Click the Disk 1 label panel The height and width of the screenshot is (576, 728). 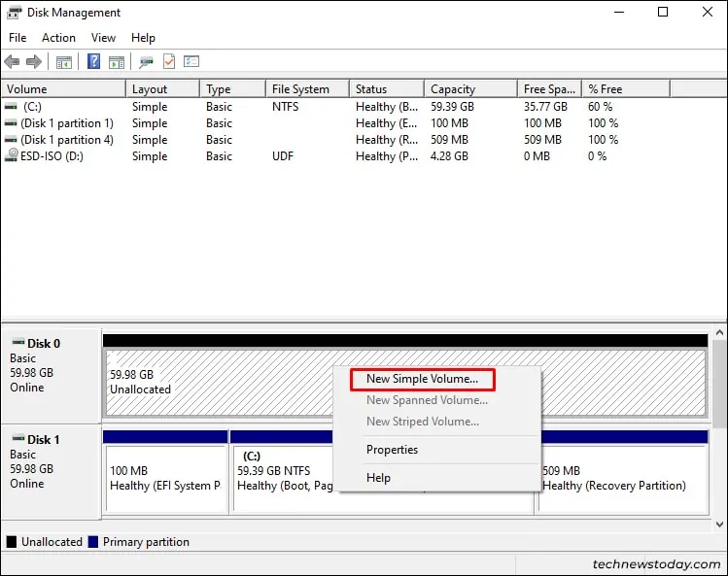click(52, 471)
